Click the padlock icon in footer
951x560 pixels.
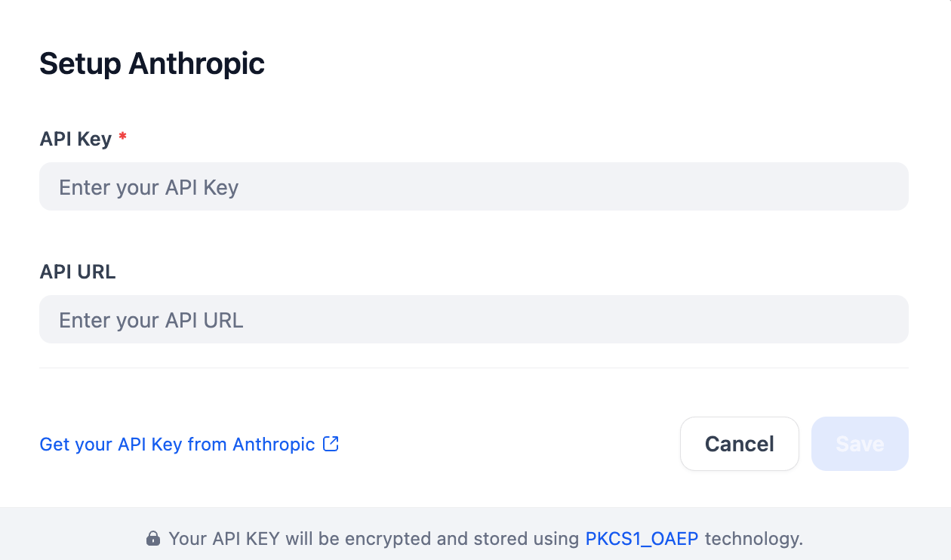(x=152, y=539)
